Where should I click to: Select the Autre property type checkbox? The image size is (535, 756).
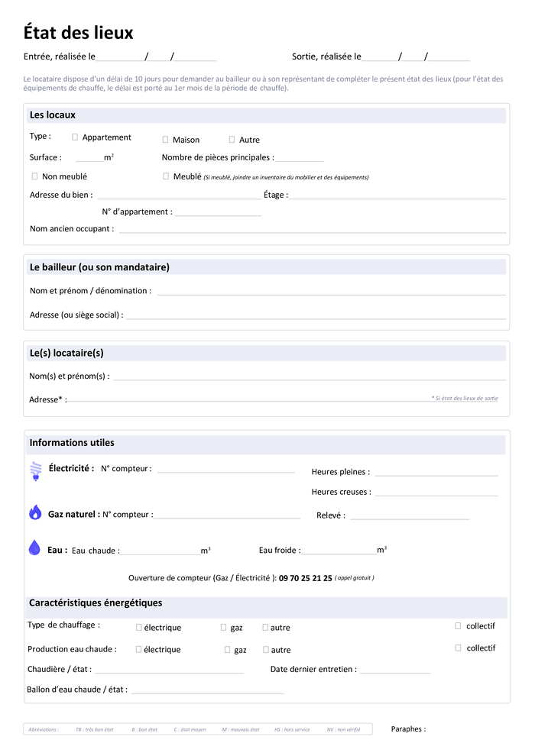232,140
